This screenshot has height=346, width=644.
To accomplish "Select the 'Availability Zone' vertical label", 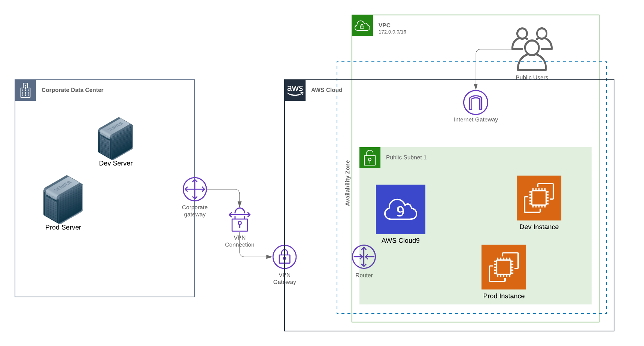I will click(347, 183).
